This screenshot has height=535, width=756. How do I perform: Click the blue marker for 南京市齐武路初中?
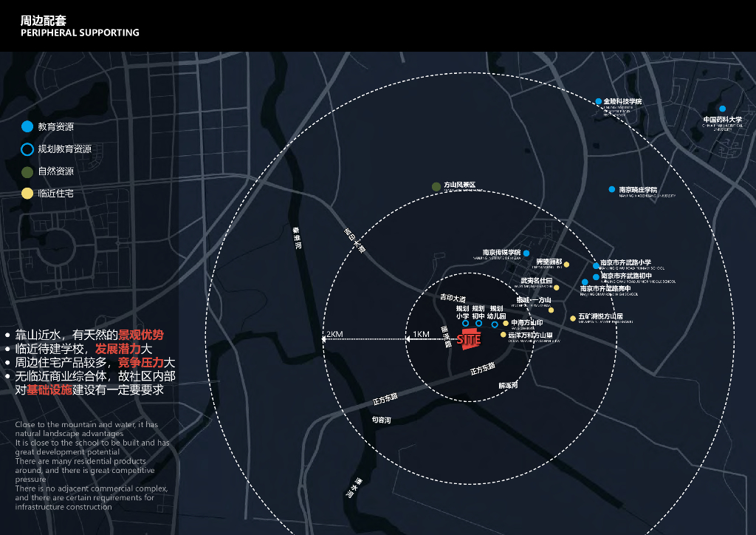point(596,277)
